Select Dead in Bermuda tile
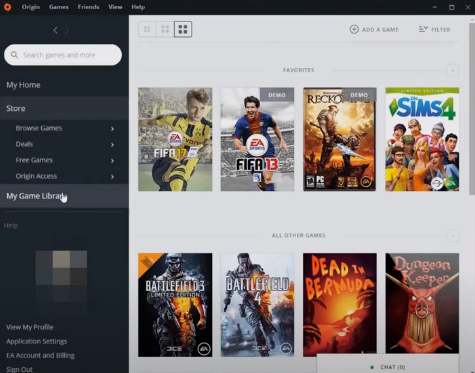The image size is (475, 373). tap(340, 303)
